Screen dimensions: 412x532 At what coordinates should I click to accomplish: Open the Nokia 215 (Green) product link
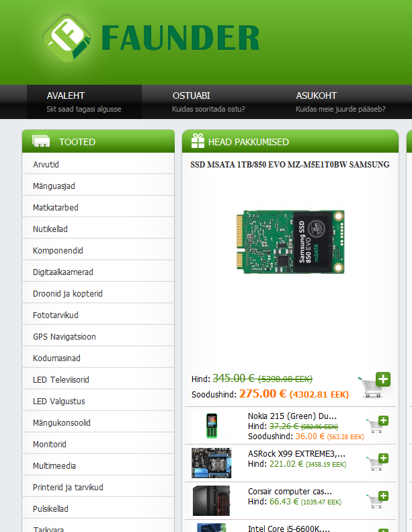click(292, 416)
